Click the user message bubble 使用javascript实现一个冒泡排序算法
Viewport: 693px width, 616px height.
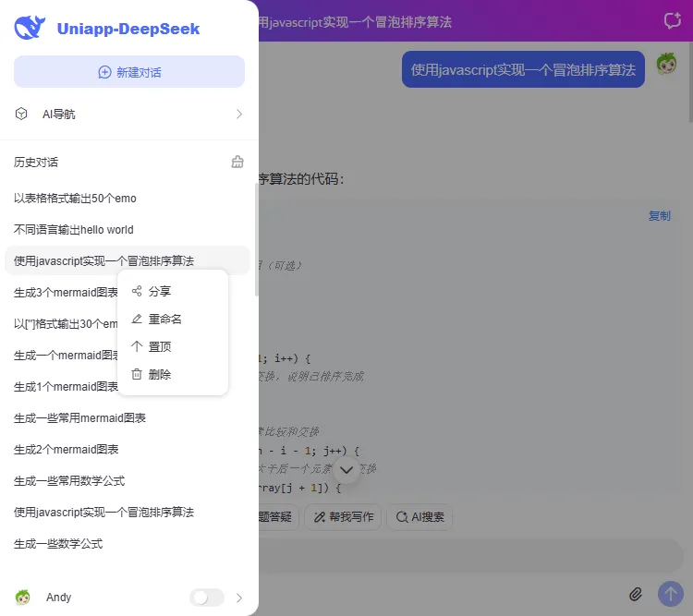pyautogui.click(x=523, y=69)
